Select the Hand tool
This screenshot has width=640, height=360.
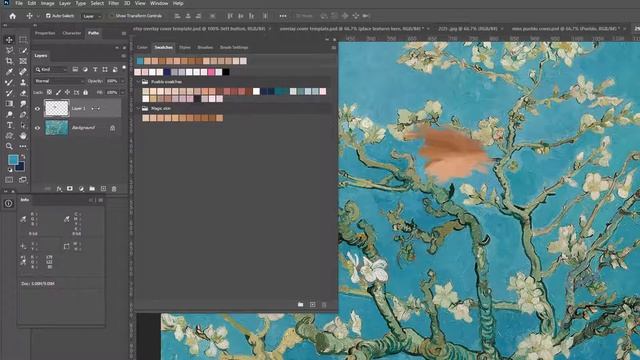tap(23, 136)
